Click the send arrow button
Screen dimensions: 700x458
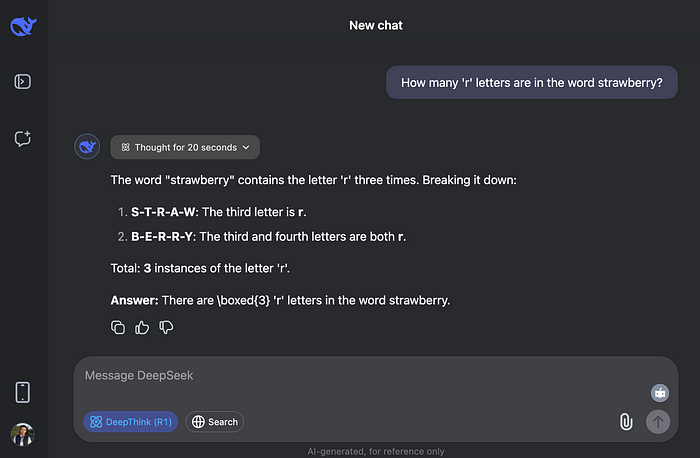click(658, 422)
